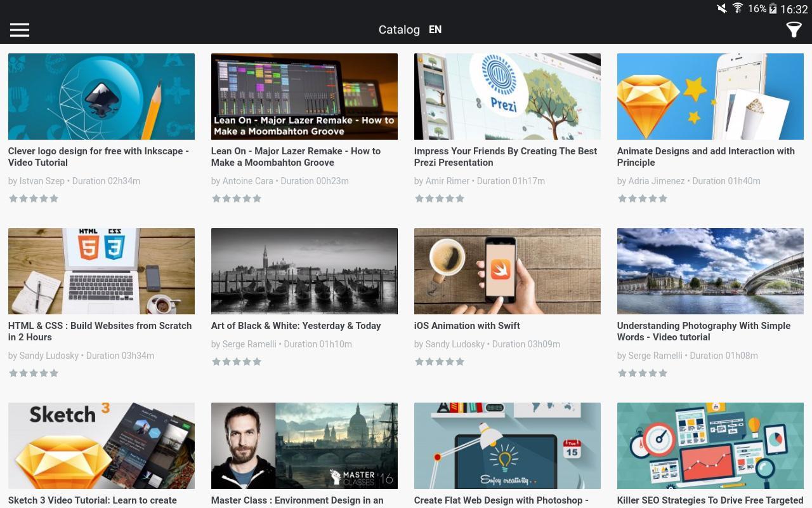Open the hamburger navigation menu
812x508 pixels.
click(20, 30)
